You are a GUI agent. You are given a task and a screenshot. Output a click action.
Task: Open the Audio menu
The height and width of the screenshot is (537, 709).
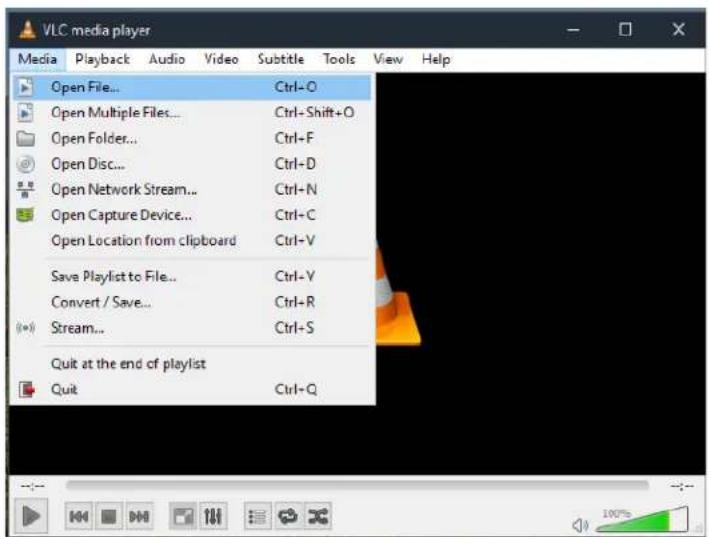pos(167,59)
